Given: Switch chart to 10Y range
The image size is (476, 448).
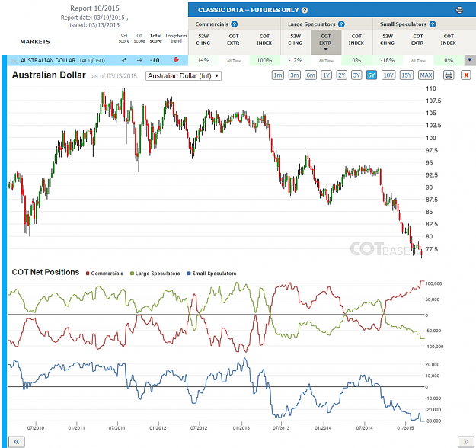Looking at the screenshot, I should pyautogui.click(x=388, y=75).
